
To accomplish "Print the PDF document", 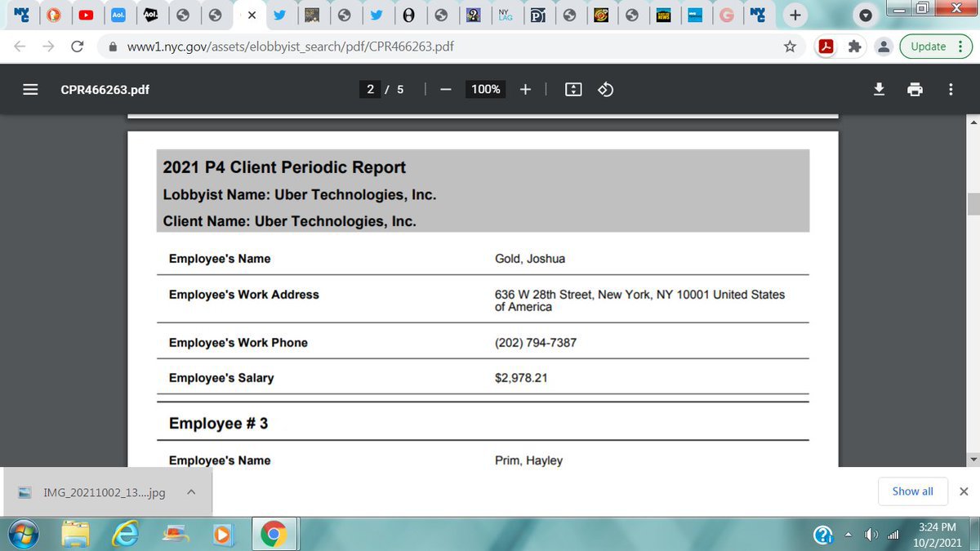I will click(x=915, y=90).
